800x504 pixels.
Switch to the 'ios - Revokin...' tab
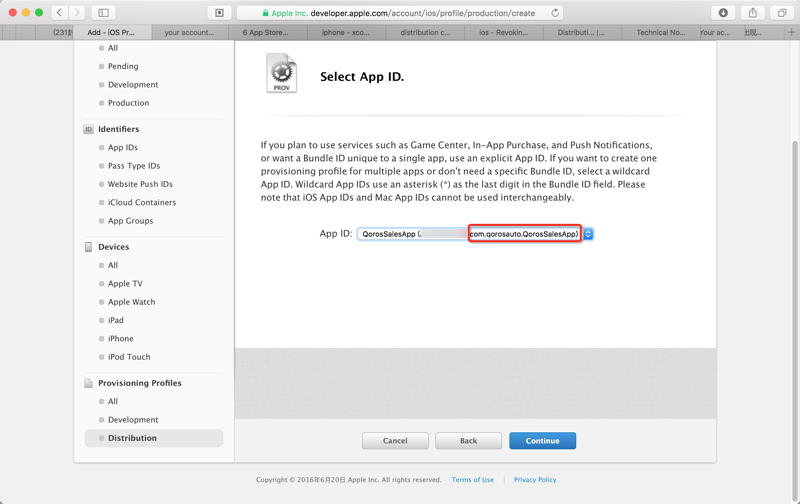point(504,32)
